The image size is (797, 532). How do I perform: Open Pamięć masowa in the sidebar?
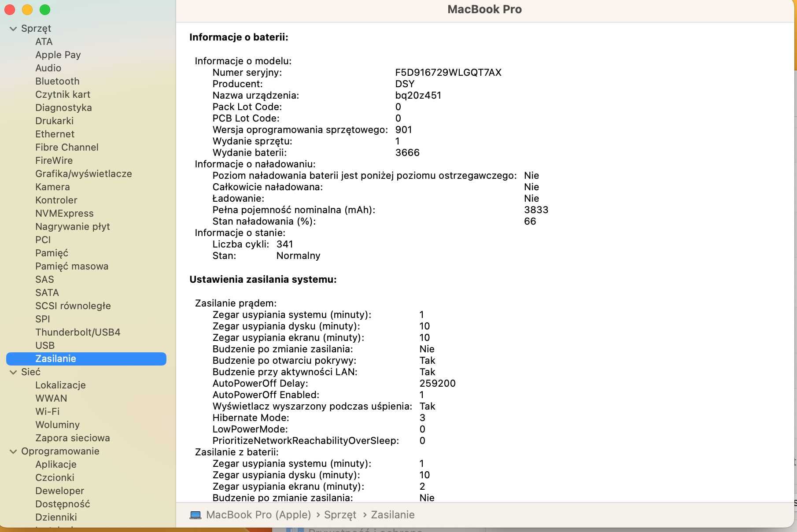tap(72, 266)
